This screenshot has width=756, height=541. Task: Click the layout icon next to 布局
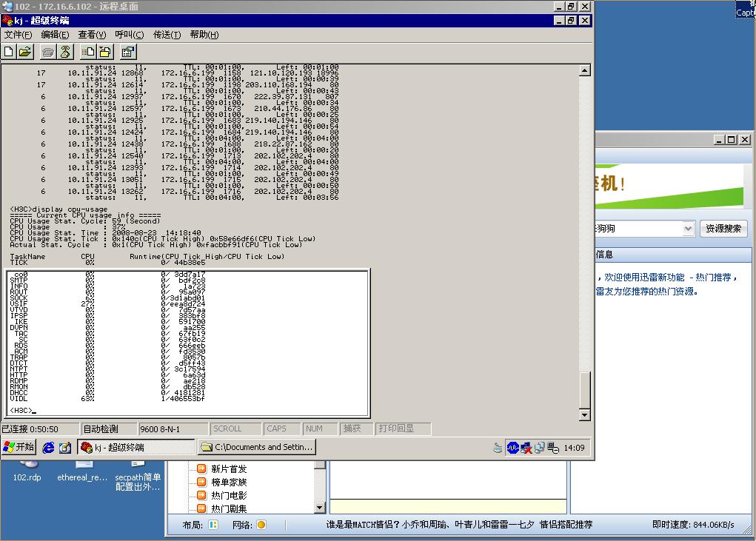pyautogui.click(x=213, y=525)
